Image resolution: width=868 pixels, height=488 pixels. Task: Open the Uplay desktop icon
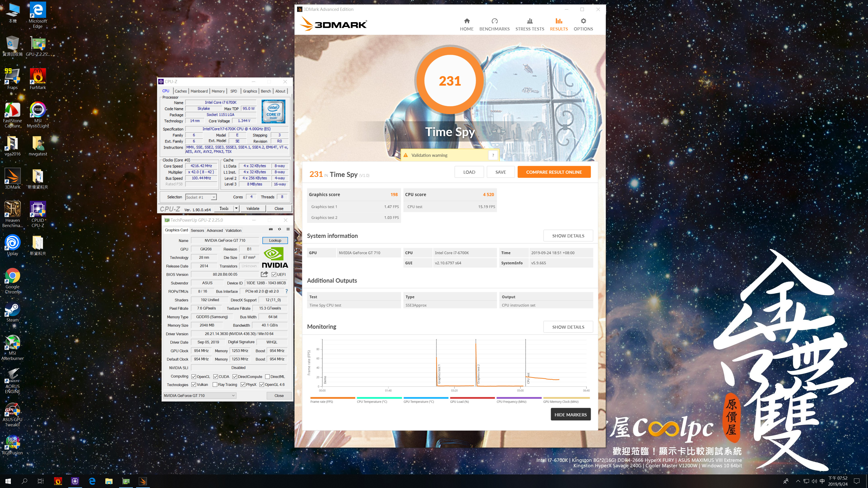click(x=12, y=245)
